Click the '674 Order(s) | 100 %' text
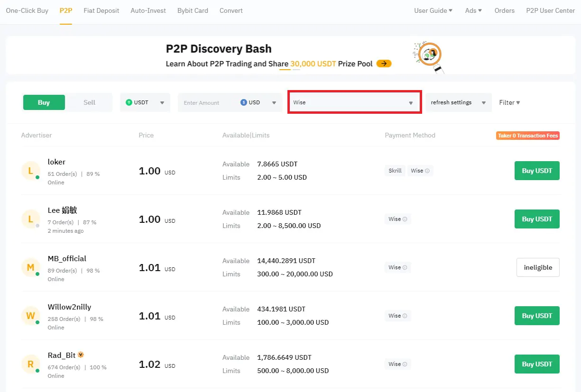The width and height of the screenshot is (581, 392). [77, 367]
